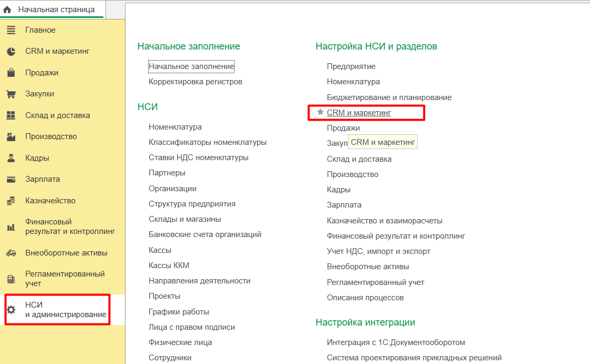
Task: Open Интеграция с 1С:Документооборотом
Action: tap(396, 342)
